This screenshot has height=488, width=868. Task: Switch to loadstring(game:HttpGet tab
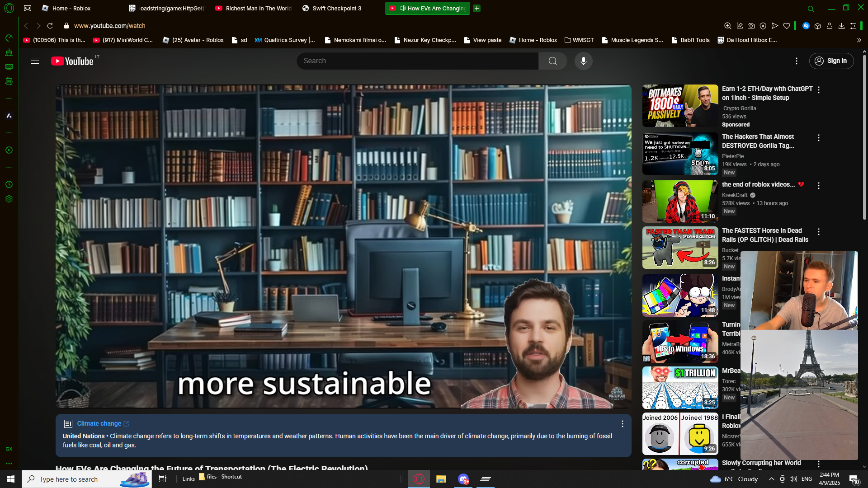[167, 8]
